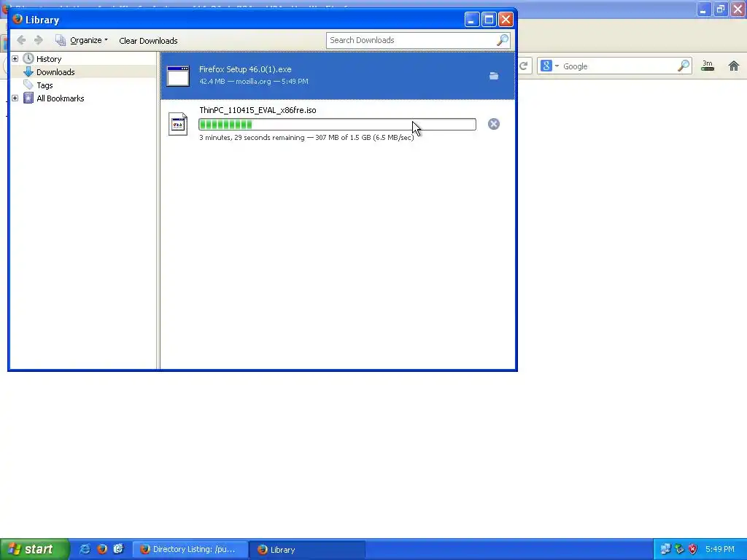The width and height of the screenshot is (747, 560).
Task: Click the Downloads arrow icon in sidebar
Action: (x=28, y=72)
